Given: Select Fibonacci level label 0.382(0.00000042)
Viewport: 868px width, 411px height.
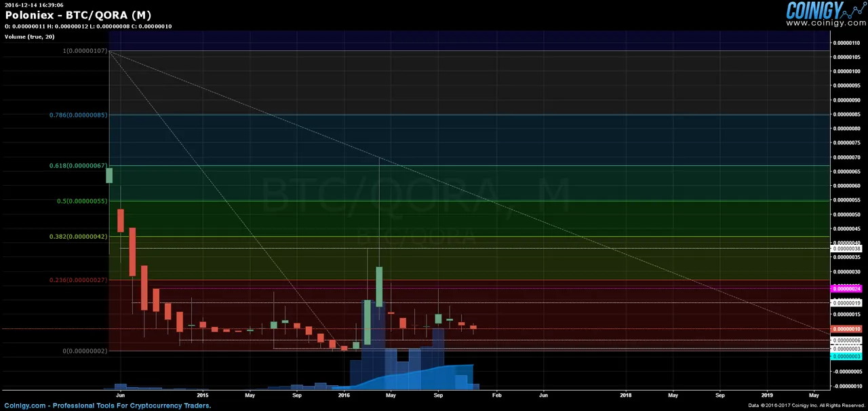Looking at the screenshot, I should point(78,236).
